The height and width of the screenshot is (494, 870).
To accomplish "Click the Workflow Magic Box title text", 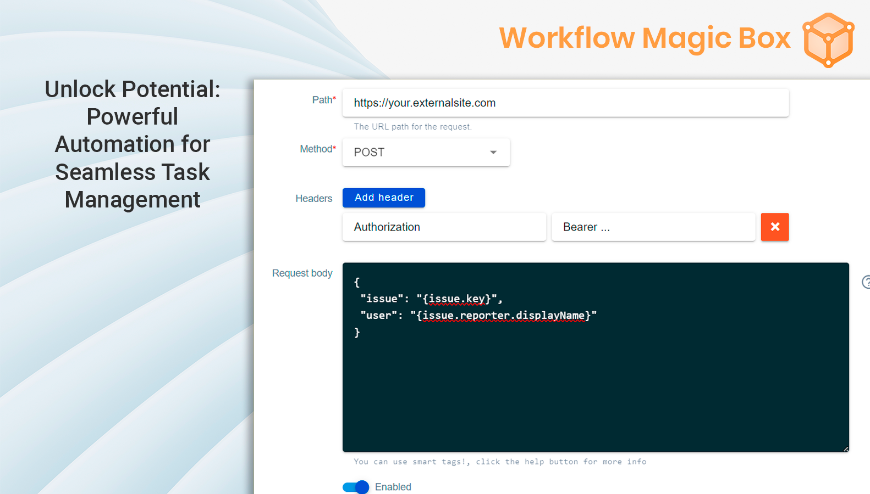I will [x=645, y=38].
